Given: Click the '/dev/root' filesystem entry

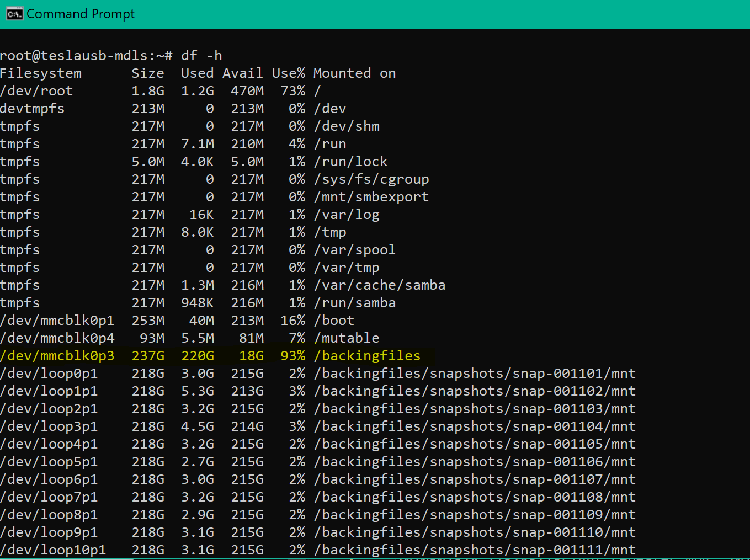Looking at the screenshot, I should click(36, 91).
